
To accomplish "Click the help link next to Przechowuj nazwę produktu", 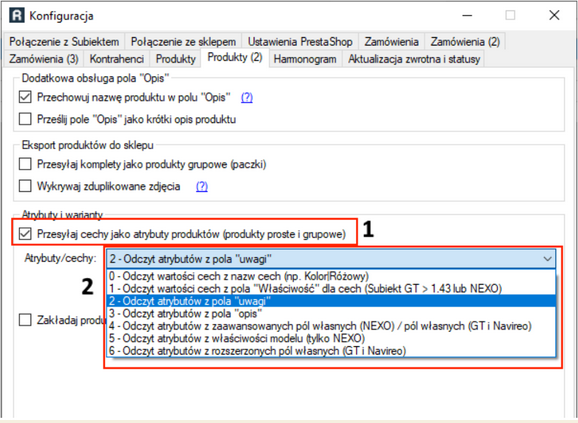I will click(x=247, y=97).
